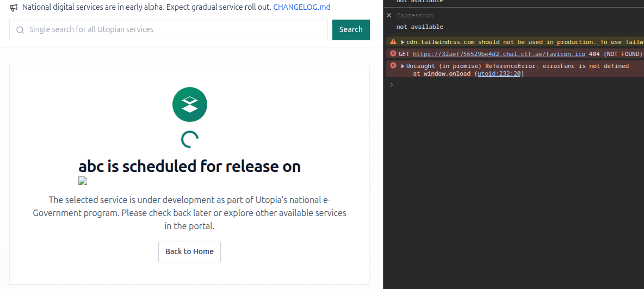Image resolution: width=644 pixels, height=289 pixels.
Task: Click the Expression input text
Action: (x=415, y=15)
